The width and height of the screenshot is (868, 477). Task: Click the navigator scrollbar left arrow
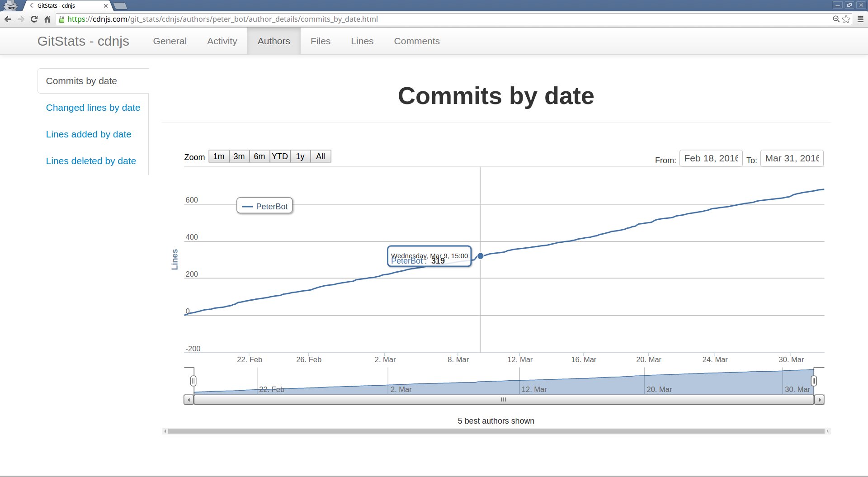point(189,400)
